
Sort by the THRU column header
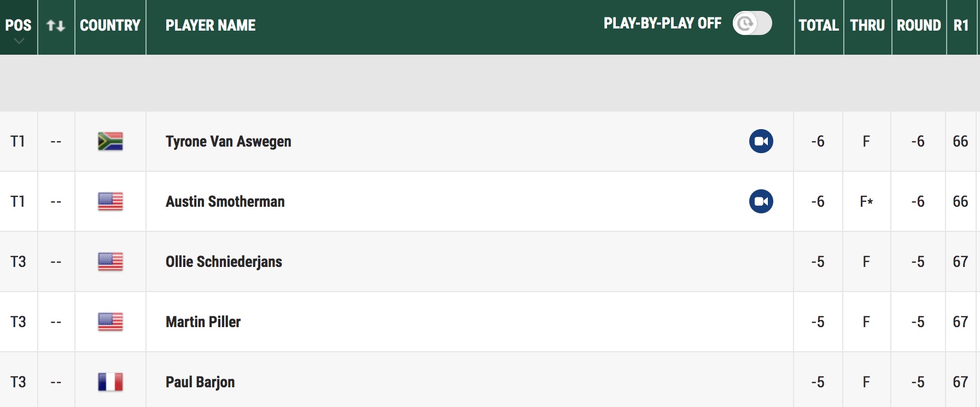[x=867, y=25]
